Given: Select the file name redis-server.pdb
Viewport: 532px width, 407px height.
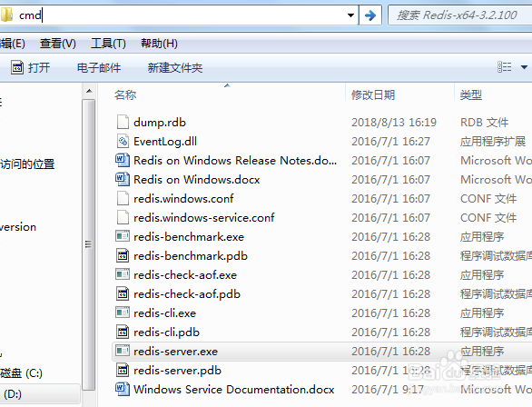Looking at the screenshot, I should [x=177, y=370].
